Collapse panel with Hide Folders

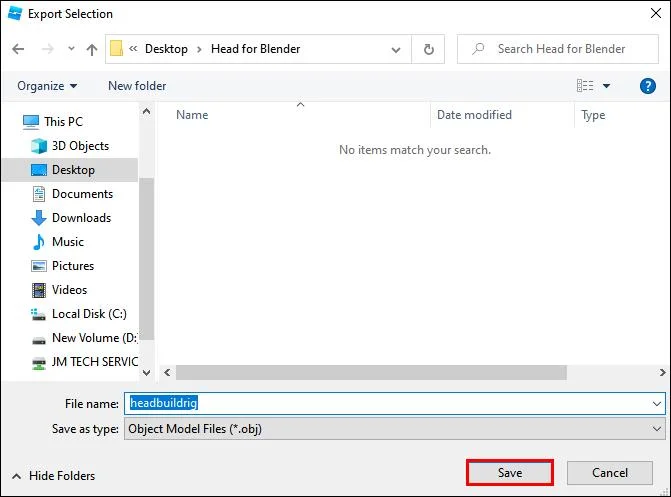54,476
